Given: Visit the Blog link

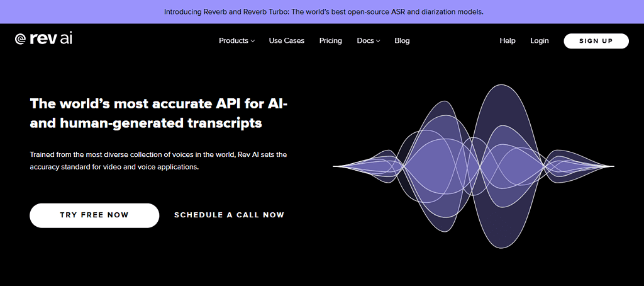Looking at the screenshot, I should click(x=402, y=41).
